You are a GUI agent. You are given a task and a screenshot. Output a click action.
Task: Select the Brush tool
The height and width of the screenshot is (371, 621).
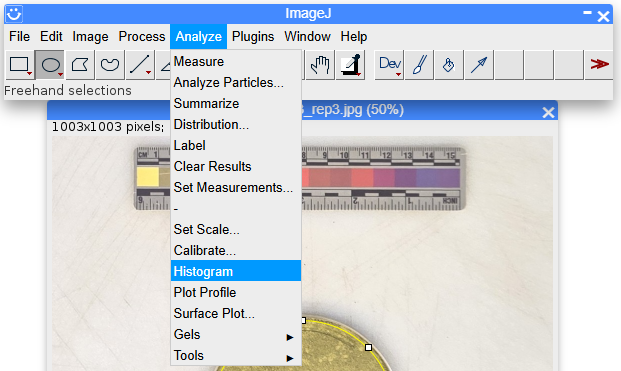(419, 65)
